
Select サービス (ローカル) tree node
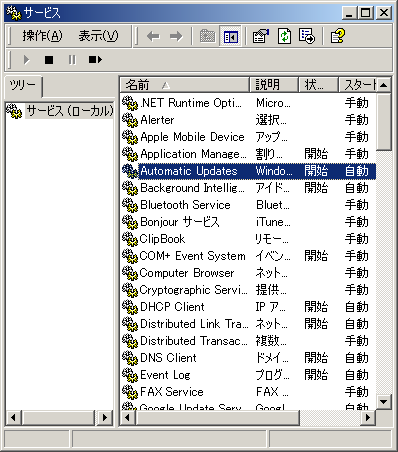[70, 111]
